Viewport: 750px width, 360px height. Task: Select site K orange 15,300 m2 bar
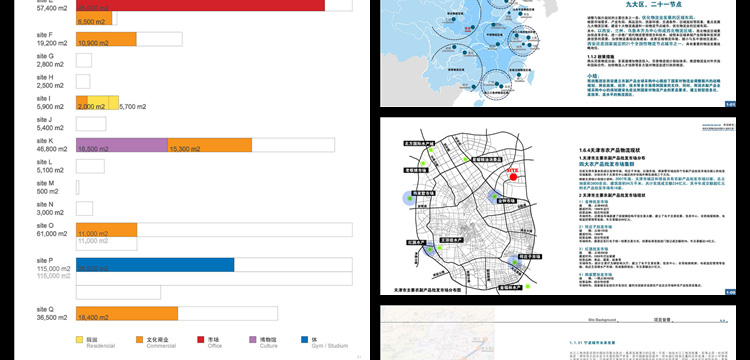pyautogui.click(x=210, y=145)
